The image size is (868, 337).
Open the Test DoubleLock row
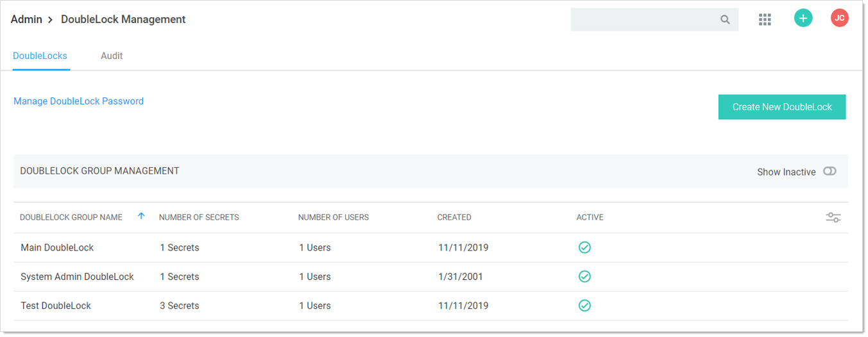point(430,306)
